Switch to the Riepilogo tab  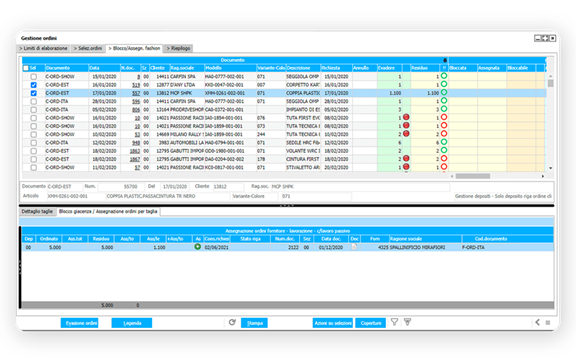(x=178, y=48)
